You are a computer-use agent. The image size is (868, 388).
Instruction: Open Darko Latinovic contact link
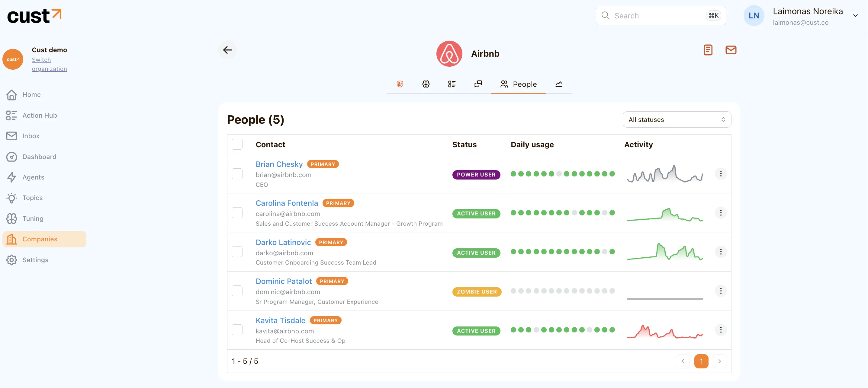[283, 242]
